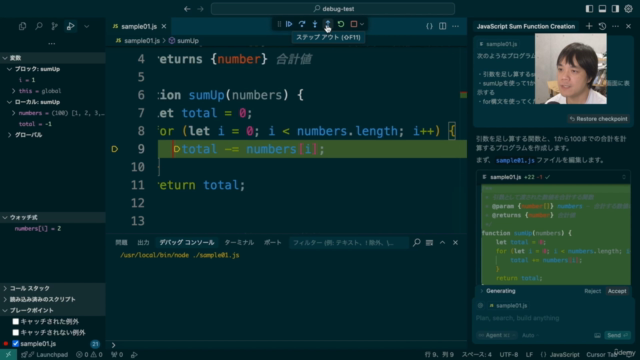Switch to the 問題 panel tab
Image resolution: width=640 pixels, height=360 pixels.
tap(121, 242)
